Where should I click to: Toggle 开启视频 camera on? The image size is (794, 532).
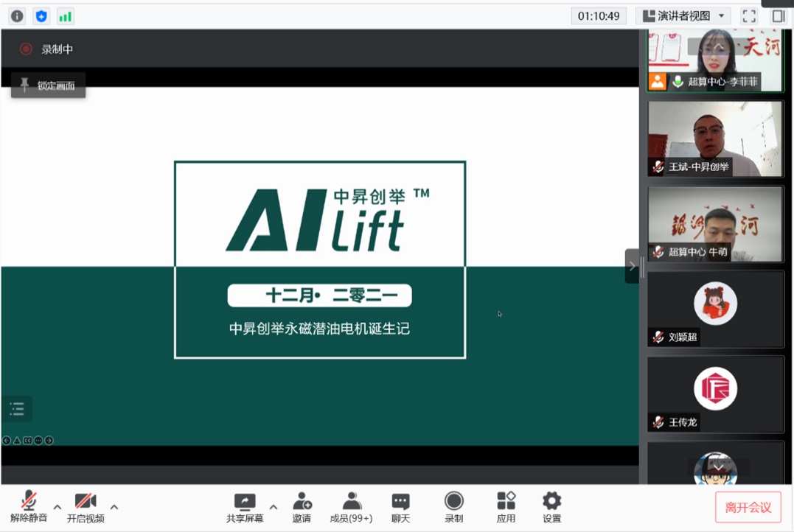click(86, 507)
